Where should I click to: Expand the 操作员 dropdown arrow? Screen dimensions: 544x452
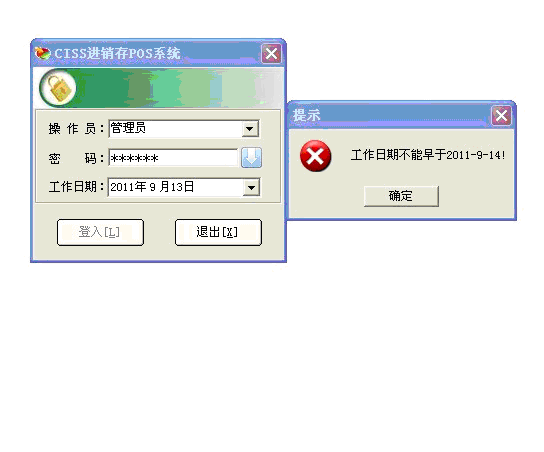[250, 129]
